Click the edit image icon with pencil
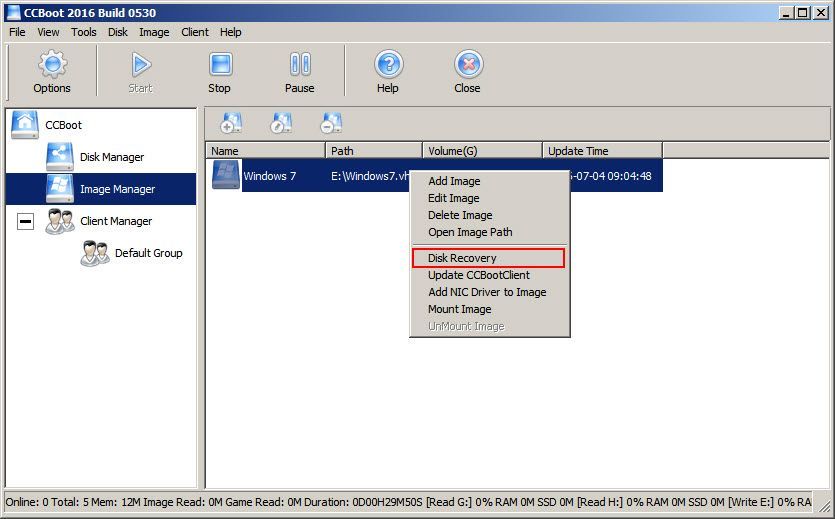The image size is (835, 519). [x=281, y=123]
